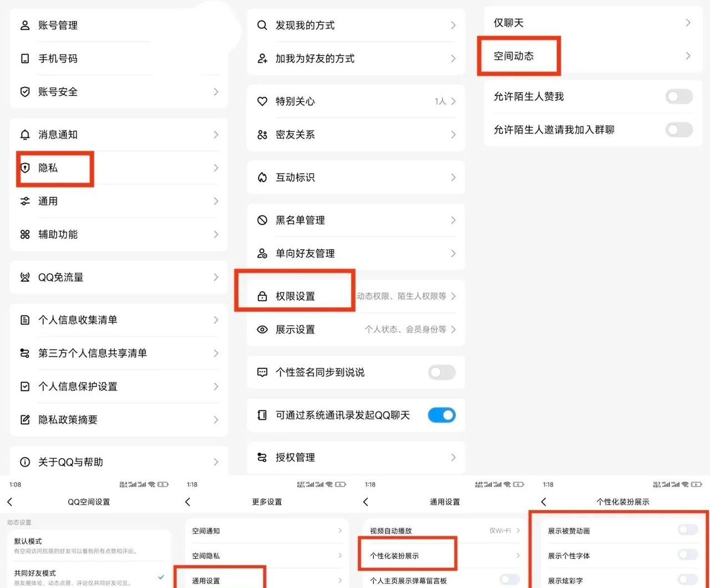Select the account management person icon
Image resolution: width=710 pixels, height=588 pixels.
click(24, 25)
